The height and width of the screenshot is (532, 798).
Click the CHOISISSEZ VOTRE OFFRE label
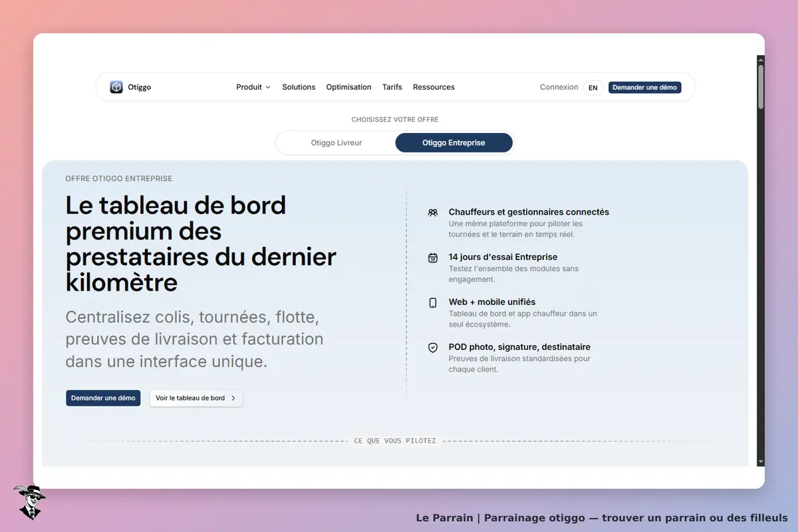tap(395, 120)
